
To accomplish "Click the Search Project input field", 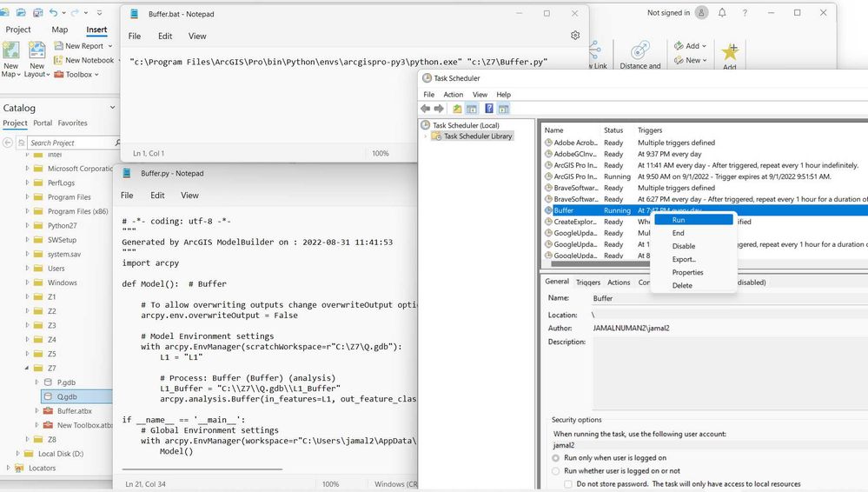I will tap(71, 143).
